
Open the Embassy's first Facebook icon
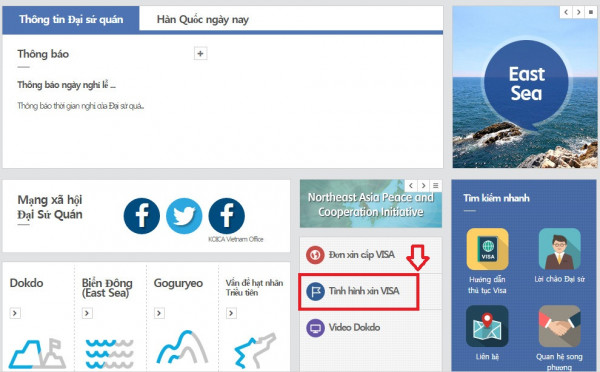tap(142, 216)
